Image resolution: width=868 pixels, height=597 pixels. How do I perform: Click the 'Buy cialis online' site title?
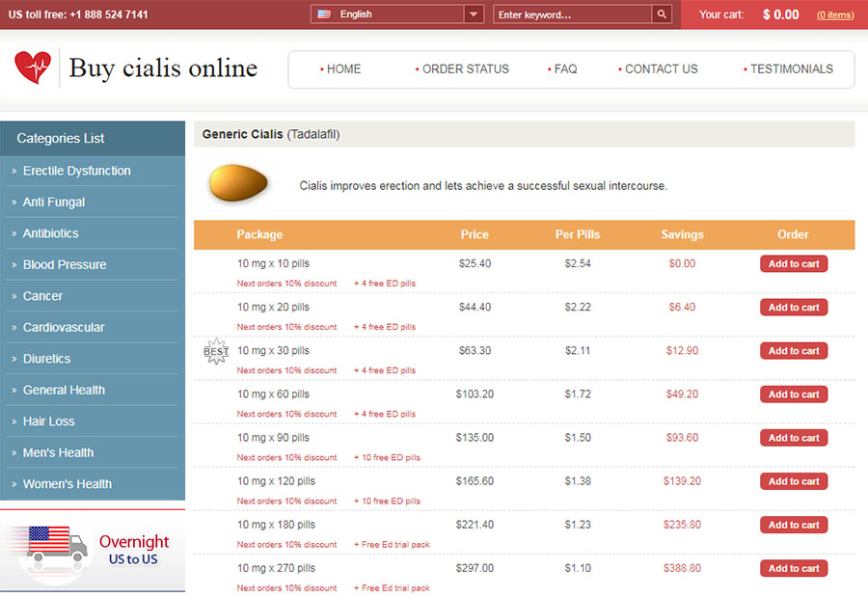163,68
